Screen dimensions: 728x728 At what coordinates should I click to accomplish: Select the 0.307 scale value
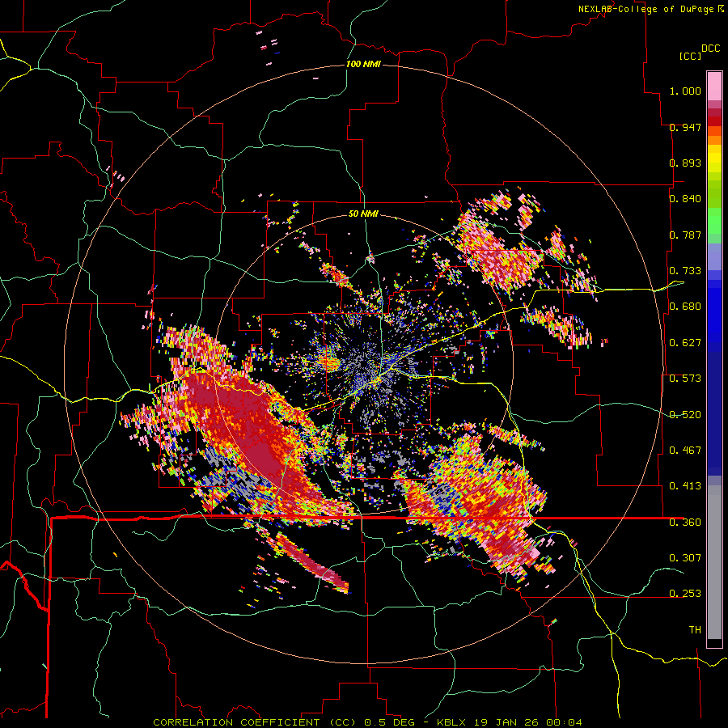685,558
